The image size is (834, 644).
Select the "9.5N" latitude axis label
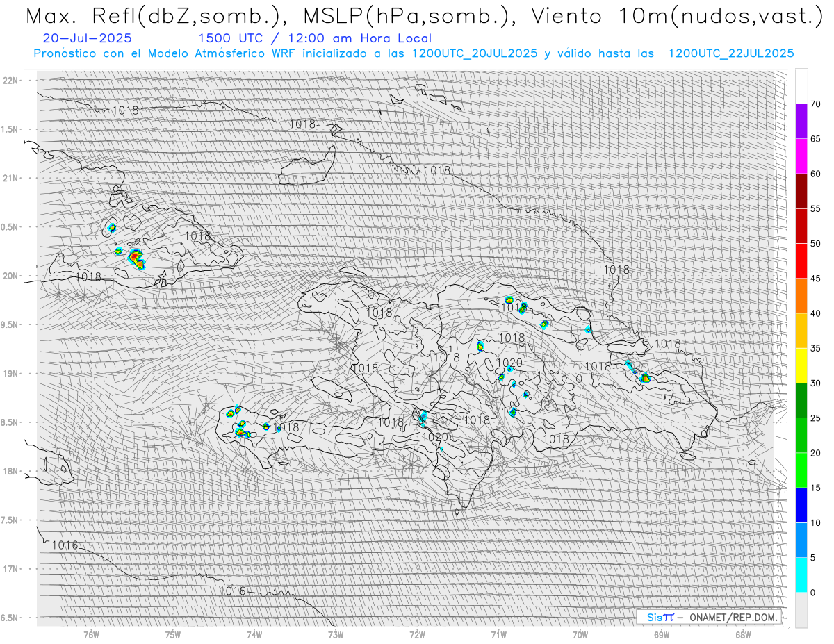pyautogui.click(x=10, y=324)
